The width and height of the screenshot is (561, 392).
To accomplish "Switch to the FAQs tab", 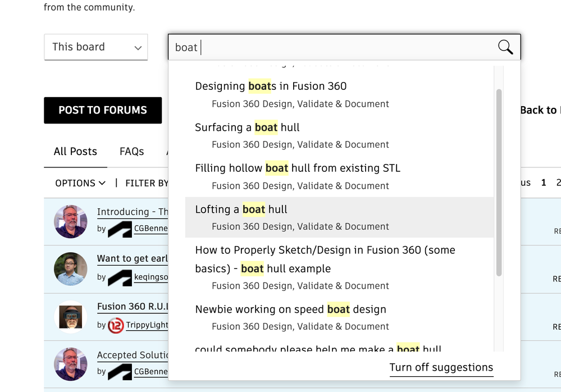I will tap(131, 152).
